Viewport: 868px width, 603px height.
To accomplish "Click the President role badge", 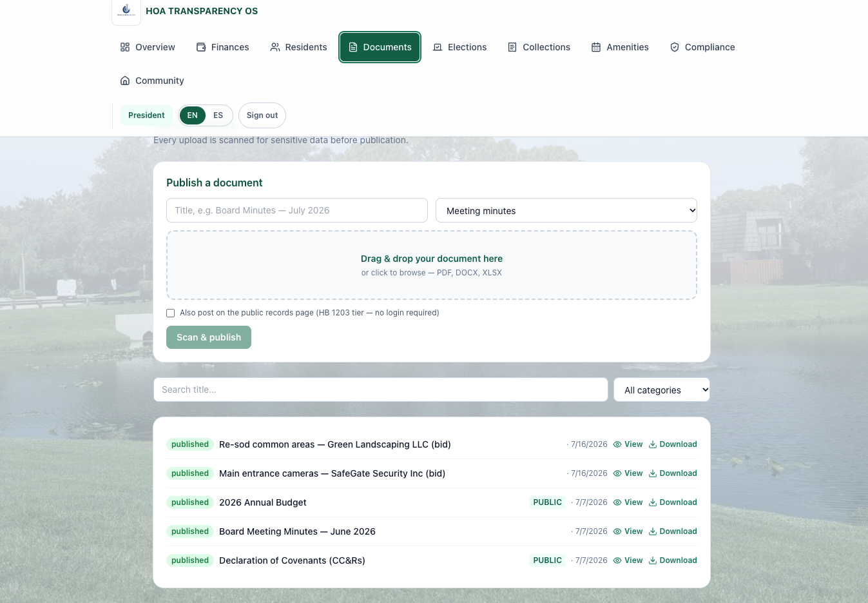I will coord(146,115).
